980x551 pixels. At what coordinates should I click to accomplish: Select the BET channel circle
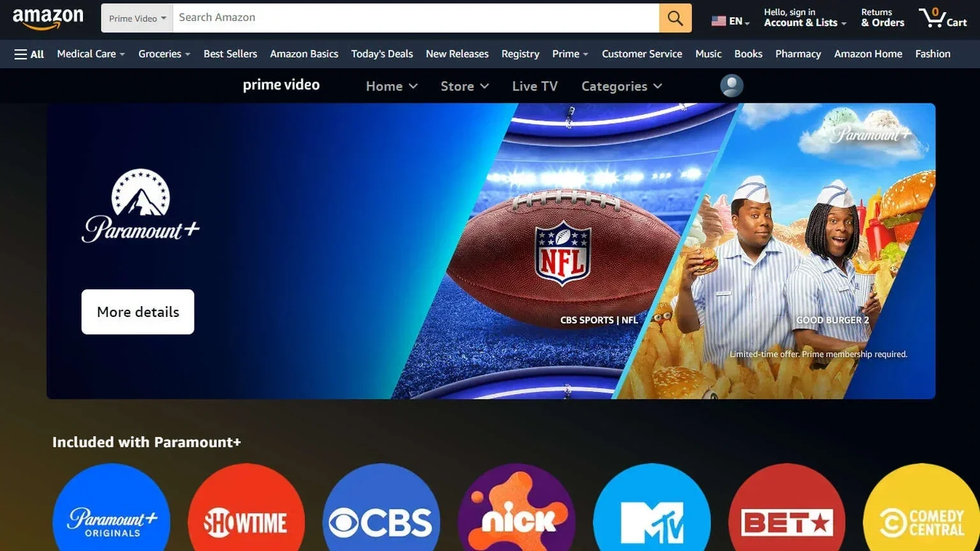tap(787, 507)
